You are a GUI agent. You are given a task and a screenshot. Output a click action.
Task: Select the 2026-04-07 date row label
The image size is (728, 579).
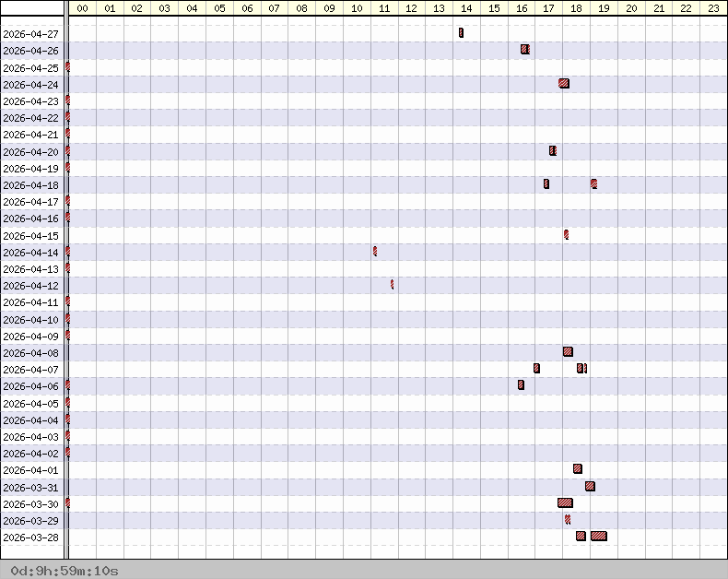(31, 370)
